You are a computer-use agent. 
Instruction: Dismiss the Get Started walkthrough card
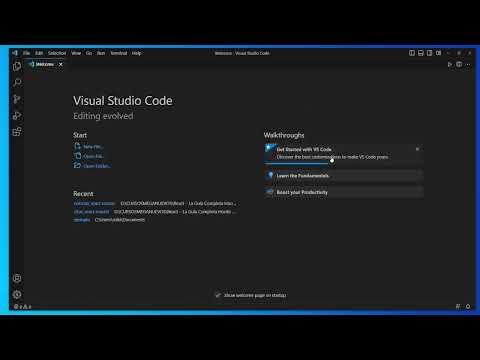(417, 149)
